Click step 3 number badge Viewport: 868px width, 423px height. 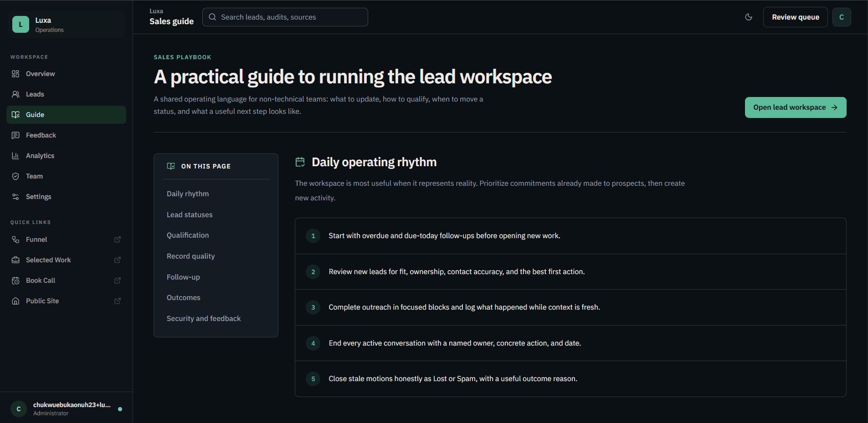click(313, 307)
